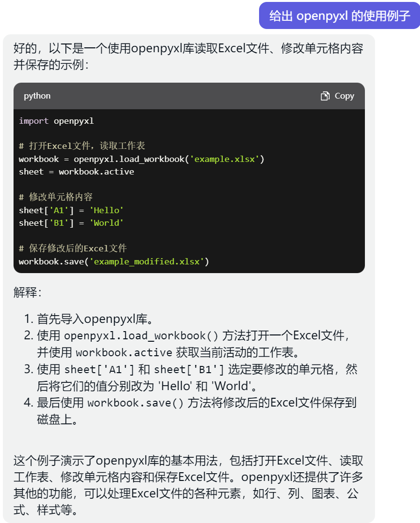
Task: Select the user message about openpyxl examples
Action: pyautogui.click(x=339, y=15)
